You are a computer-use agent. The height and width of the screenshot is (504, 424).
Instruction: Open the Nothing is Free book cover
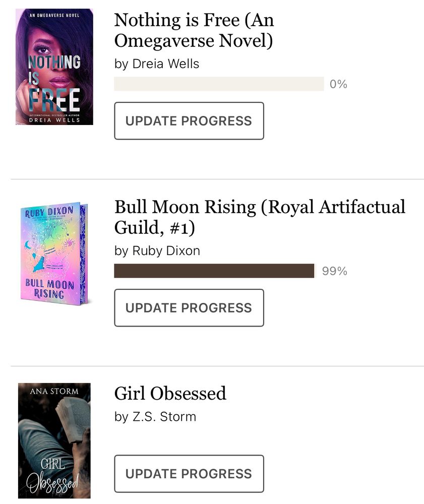[x=54, y=66]
